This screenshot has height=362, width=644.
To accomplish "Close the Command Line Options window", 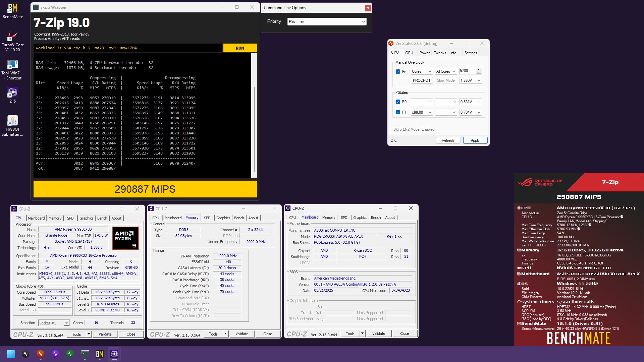I will coord(368,8).
